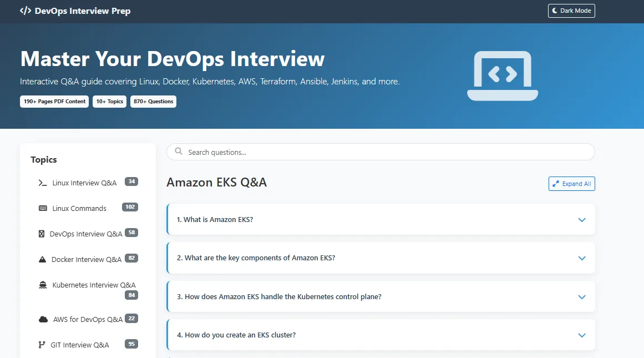Click the cloud icon beside AWS for DevOps
Viewport: 644px width, 358px height.
[x=43, y=320]
